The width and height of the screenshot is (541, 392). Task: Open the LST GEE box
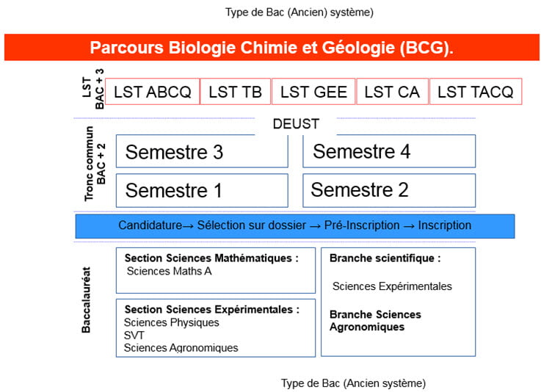[x=313, y=92]
